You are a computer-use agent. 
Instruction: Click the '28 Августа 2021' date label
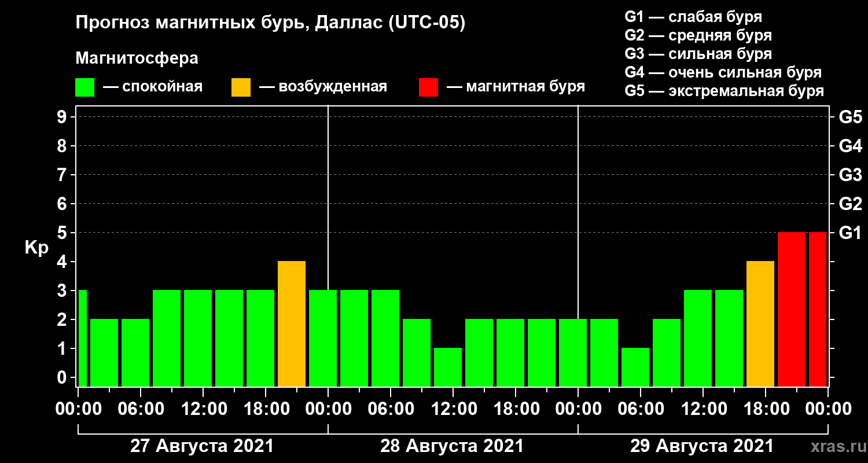(452, 446)
